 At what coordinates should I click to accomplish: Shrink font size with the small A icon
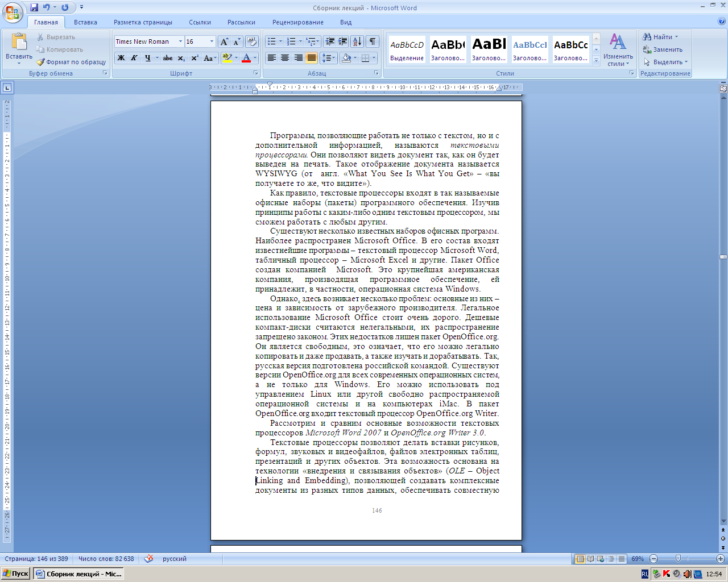237,41
